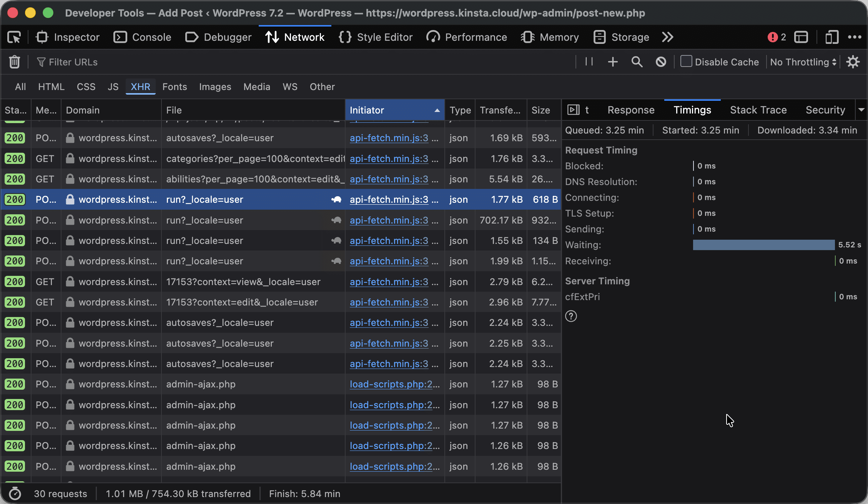The width and height of the screenshot is (868, 504).
Task: Activate the element picker tool
Action: (x=14, y=37)
